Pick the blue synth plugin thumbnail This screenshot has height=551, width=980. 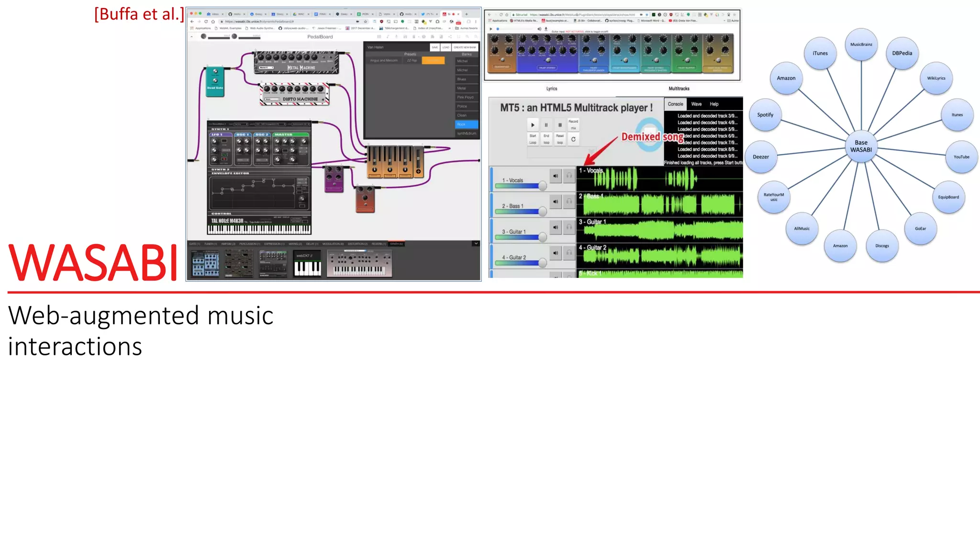[x=205, y=264]
